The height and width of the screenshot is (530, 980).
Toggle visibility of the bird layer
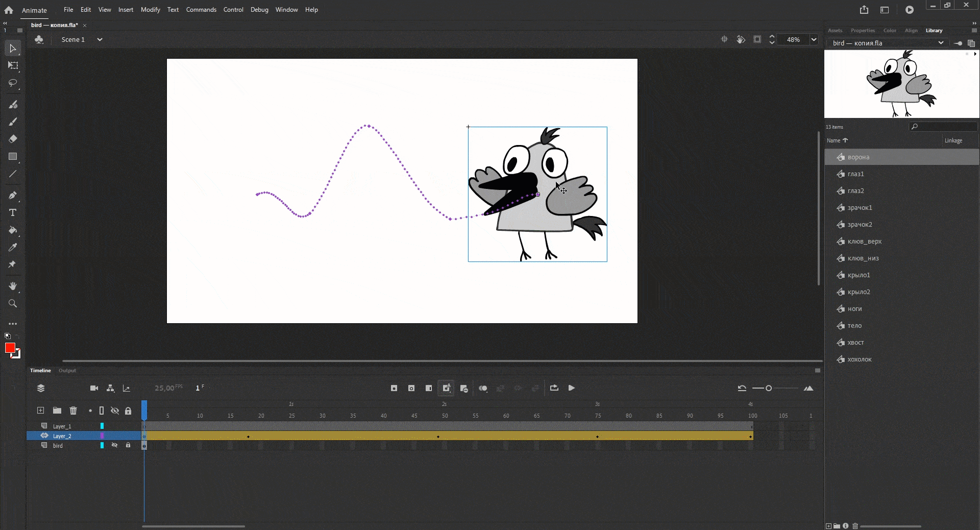coord(115,445)
